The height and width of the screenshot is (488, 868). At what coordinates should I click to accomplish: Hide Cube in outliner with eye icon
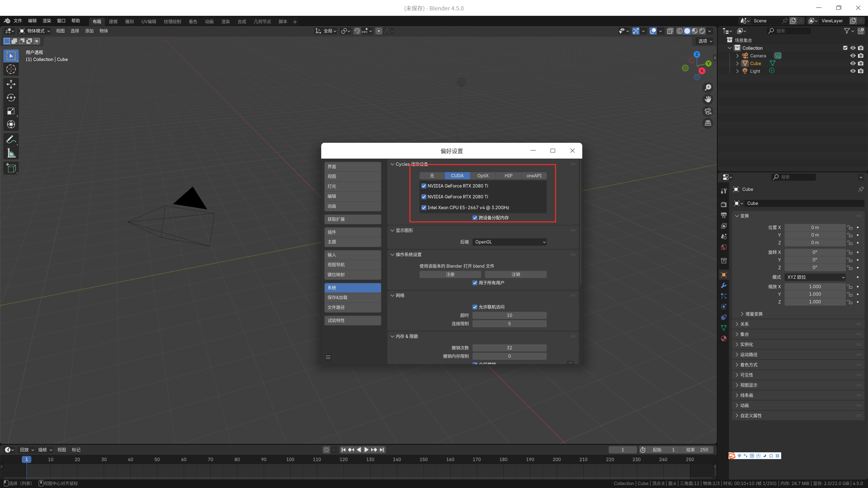[x=853, y=63]
